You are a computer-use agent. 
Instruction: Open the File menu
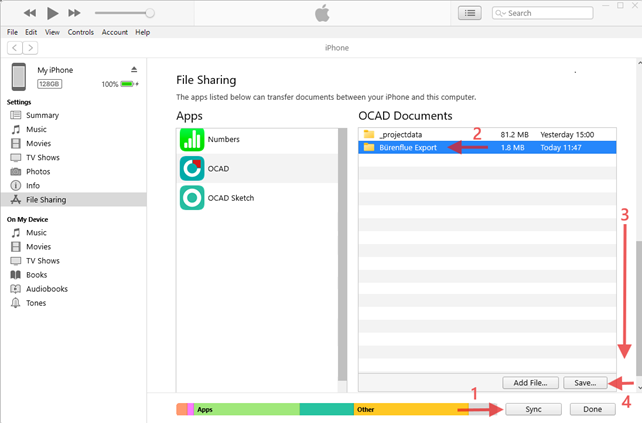tap(12, 32)
